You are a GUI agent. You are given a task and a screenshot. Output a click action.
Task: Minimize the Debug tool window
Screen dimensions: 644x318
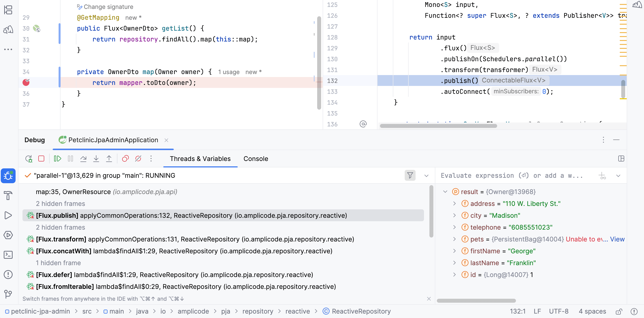[616, 140]
